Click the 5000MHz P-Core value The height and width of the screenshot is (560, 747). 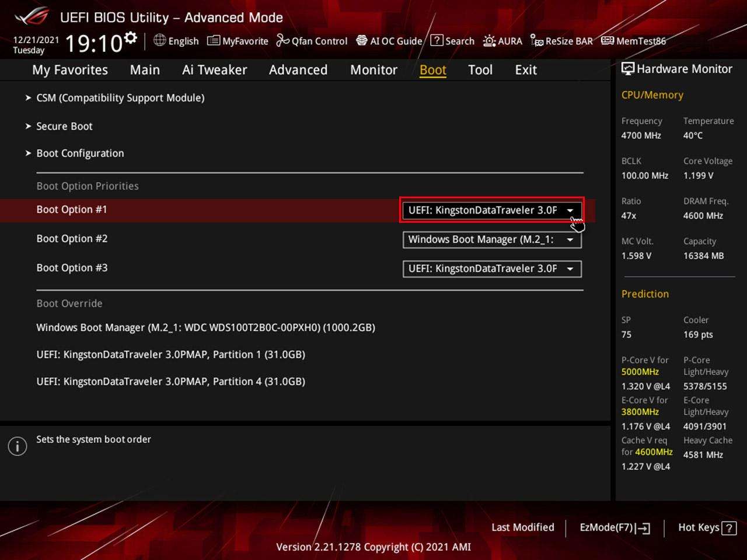640,372
